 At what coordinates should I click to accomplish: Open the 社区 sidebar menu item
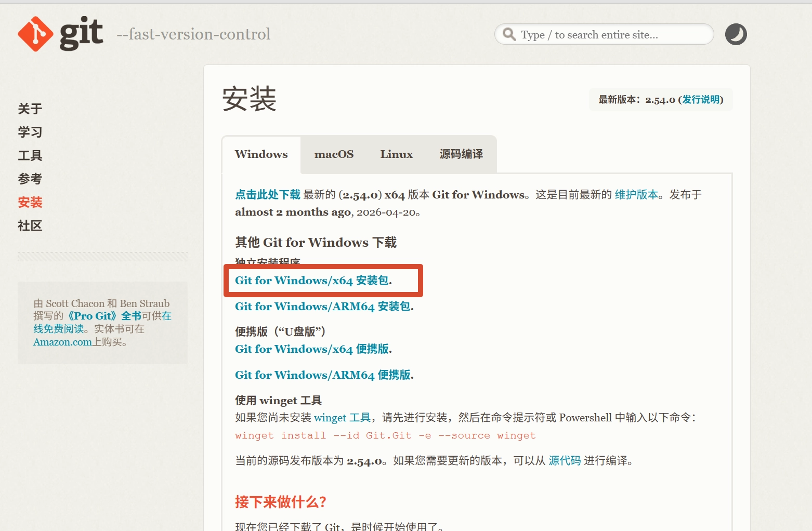pyautogui.click(x=30, y=225)
